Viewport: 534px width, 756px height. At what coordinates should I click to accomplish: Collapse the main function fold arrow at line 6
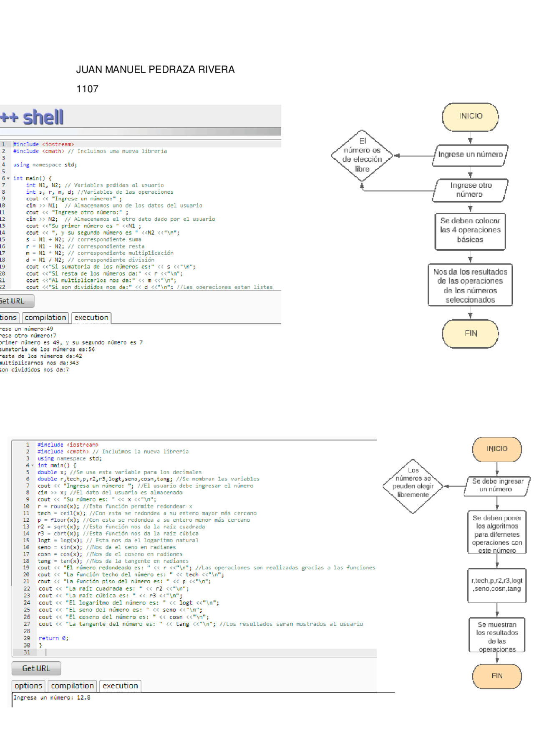pos(8,178)
